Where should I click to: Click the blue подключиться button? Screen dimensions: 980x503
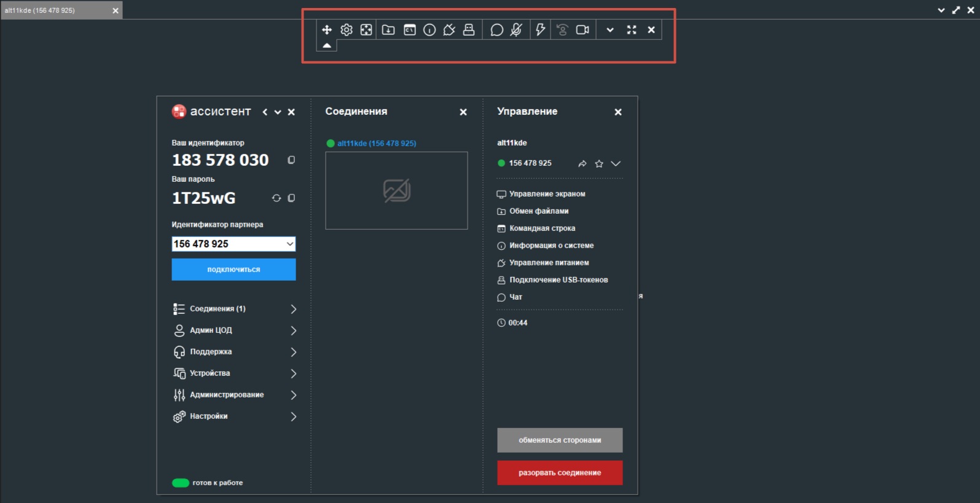pos(233,270)
